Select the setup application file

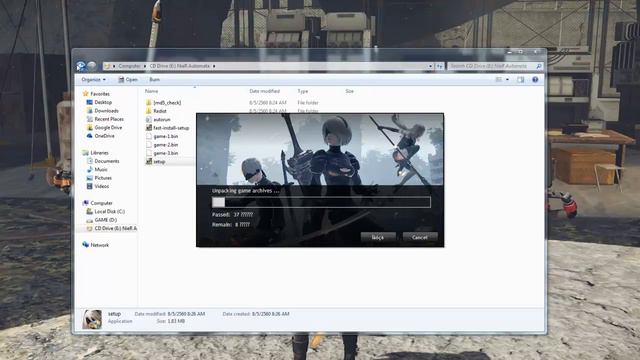[x=156, y=162]
